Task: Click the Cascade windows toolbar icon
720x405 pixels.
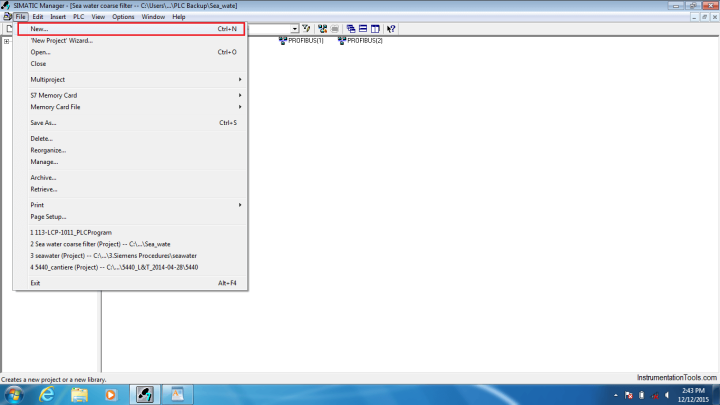Action: (x=351, y=29)
